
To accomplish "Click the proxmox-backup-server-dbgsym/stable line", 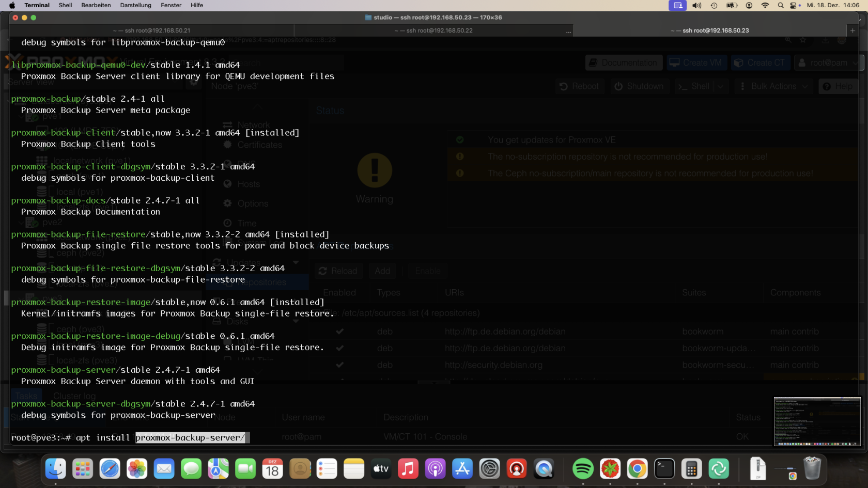I will (x=133, y=404).
